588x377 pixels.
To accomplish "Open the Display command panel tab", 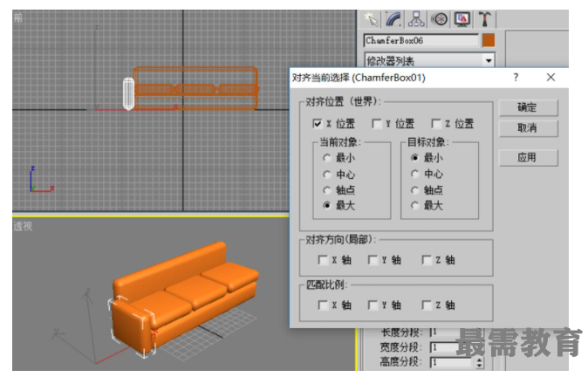I will (x=462, y=19).
